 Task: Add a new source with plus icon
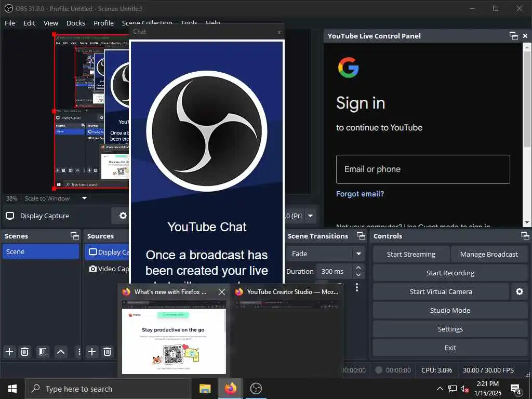click(92, 352)
